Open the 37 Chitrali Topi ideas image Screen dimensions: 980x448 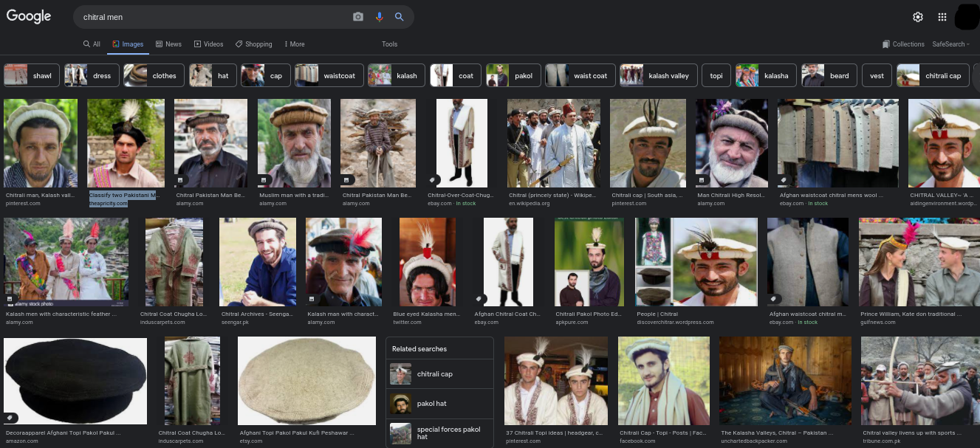(x=556, y=381)
